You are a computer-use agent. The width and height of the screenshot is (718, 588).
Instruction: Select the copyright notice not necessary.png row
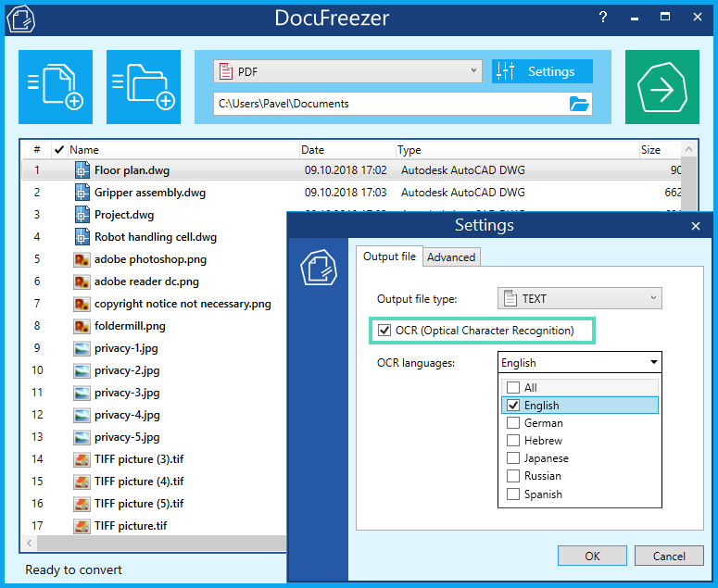[x=154, y=304]
